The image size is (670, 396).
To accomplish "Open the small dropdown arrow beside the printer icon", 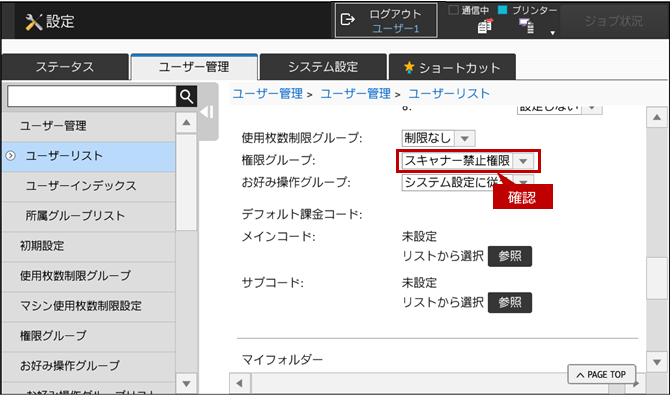I will [x=552, y=33].
